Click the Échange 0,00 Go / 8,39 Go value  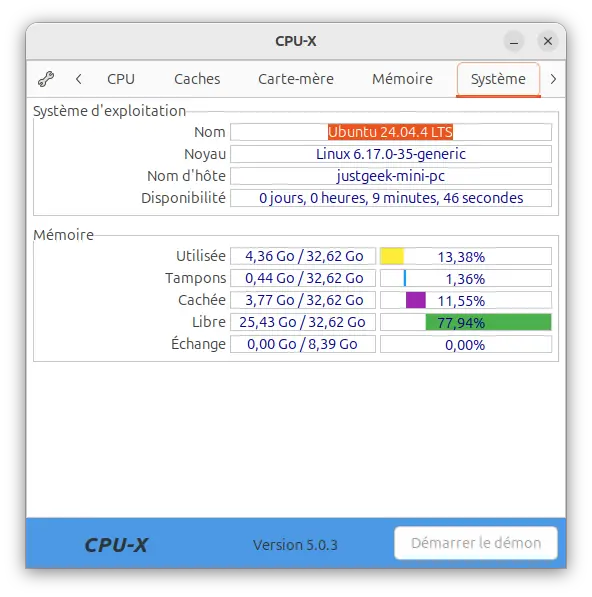click(x=303, y=344)
